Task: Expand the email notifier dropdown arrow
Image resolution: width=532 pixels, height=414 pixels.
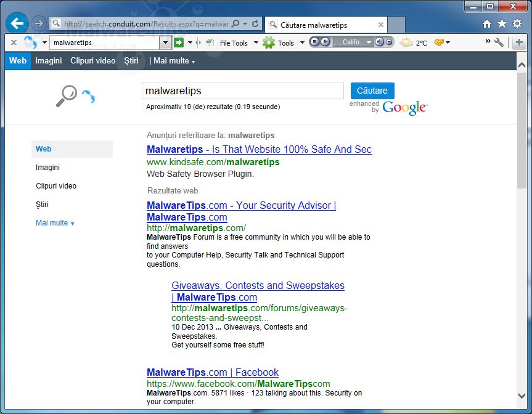Action: click(448, 43)
